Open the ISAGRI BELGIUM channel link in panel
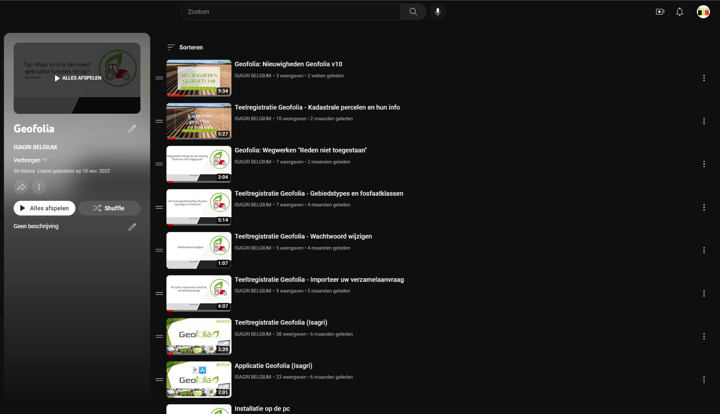 (x=35, y=147)
